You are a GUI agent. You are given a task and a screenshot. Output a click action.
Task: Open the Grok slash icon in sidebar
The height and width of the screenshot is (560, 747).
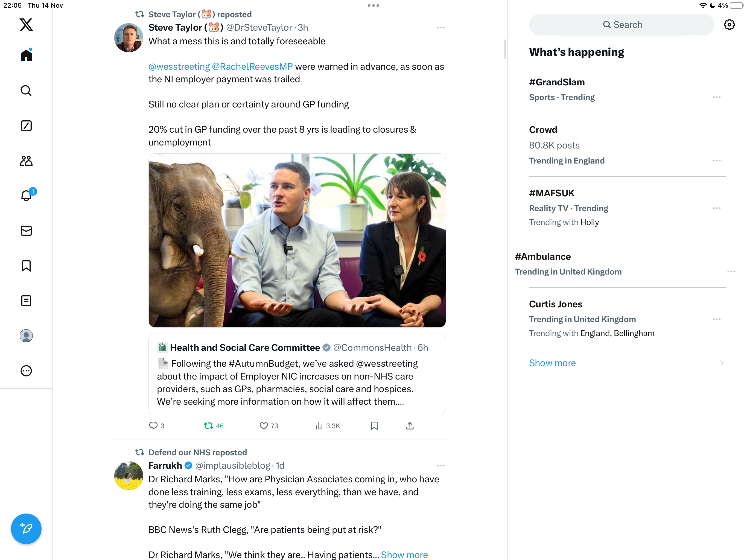coord(26,126)
